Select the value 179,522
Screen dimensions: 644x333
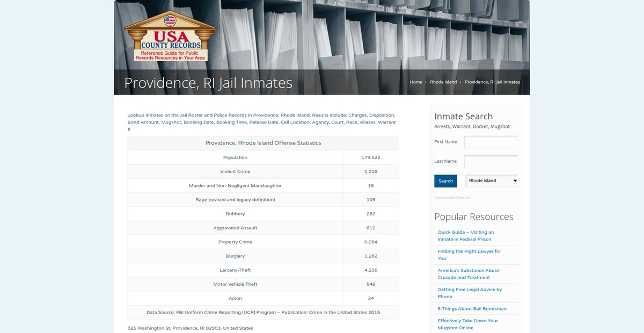[371, 157]
